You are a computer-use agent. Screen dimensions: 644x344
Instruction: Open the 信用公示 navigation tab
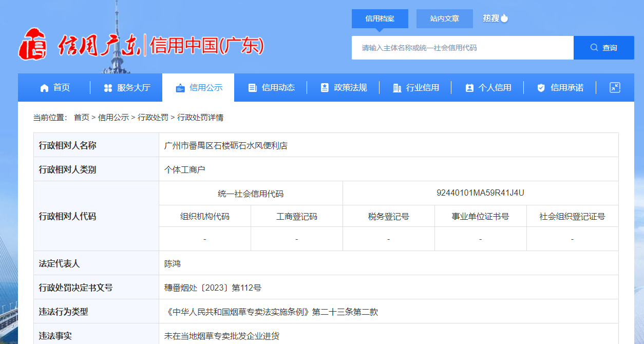[x=198, y=88]
